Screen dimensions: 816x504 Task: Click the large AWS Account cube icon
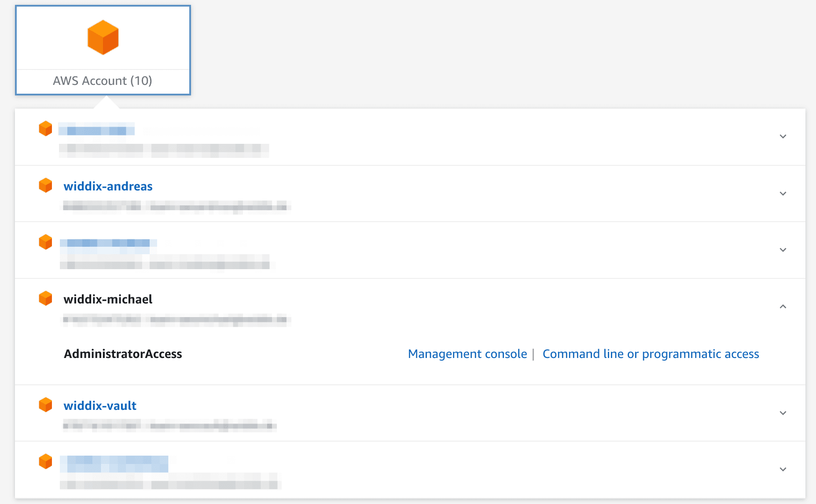[x=103, y=37]
